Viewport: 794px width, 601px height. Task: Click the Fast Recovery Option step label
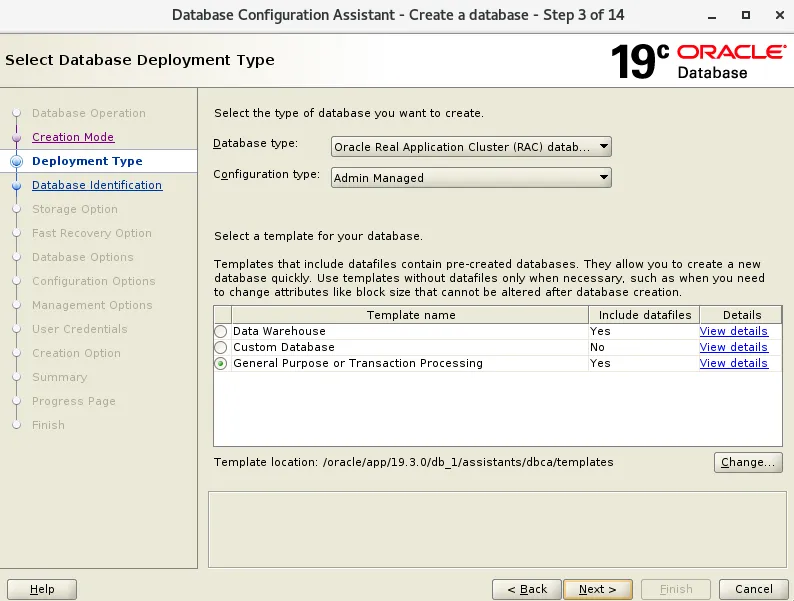pos(92,233)
